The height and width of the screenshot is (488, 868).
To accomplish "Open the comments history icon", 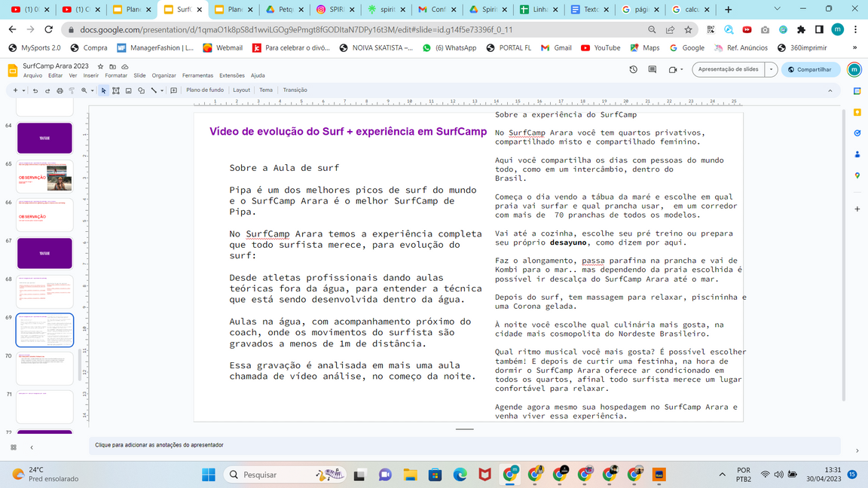I will (652, 69).
